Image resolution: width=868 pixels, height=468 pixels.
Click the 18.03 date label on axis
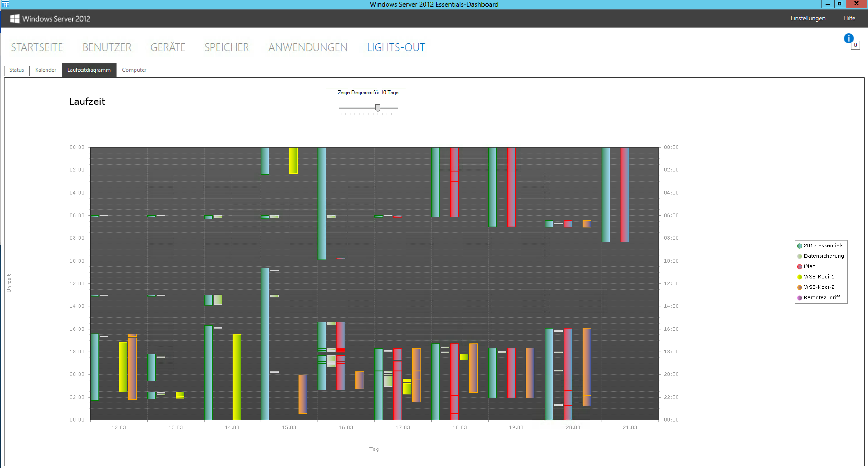(x=460, y=428)
